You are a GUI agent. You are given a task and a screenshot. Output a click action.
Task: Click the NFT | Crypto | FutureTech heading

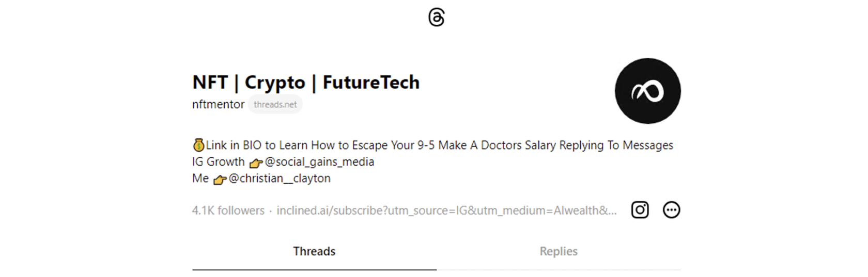[x=306, y=83]
